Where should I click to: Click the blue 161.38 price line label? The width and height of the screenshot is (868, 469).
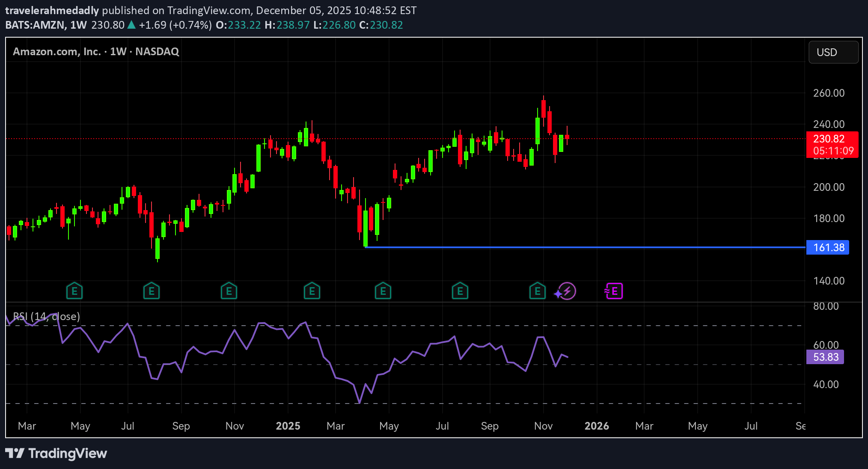(827, 247)
